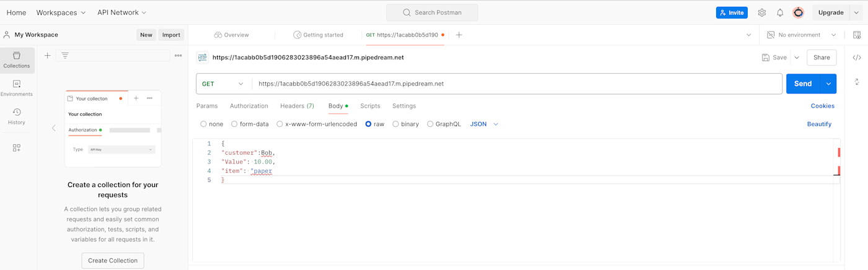Image resolution: width=868 pixels, height=270 pixels.
Task: Click the refresh icon in right sidebar
Action: (x=857, y=82)
